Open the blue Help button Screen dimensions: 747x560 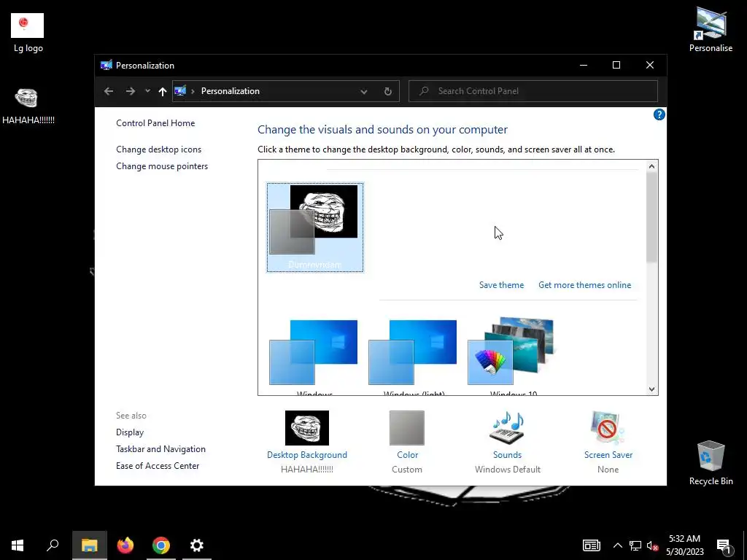tap(659, 114)
